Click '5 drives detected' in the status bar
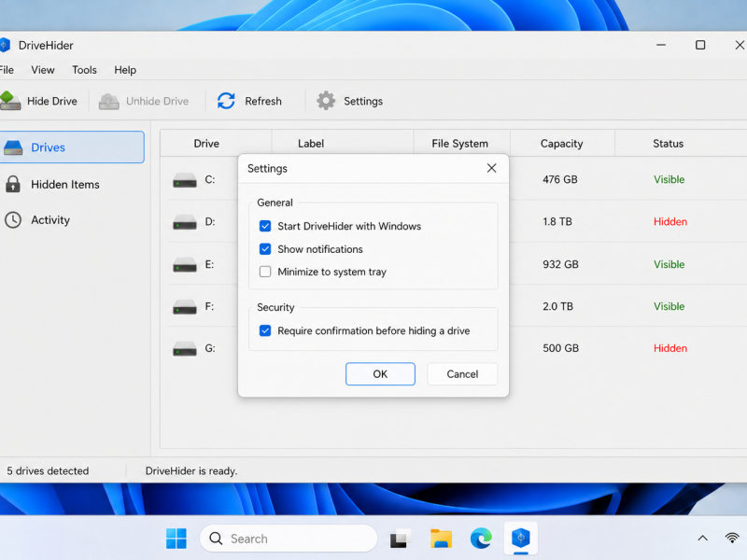The height and width of the screenshot is (560, 747). [48, 471]
